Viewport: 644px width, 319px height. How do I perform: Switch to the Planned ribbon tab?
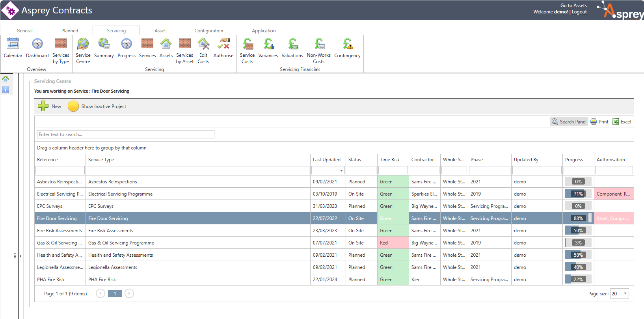pos(70,31)
